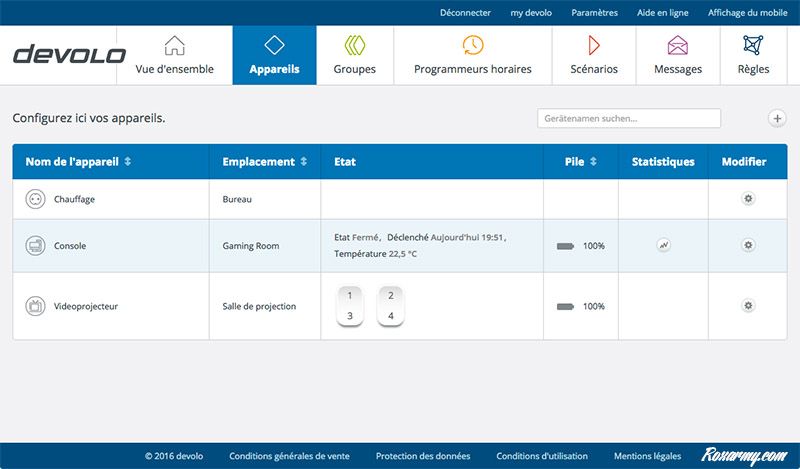Click the Déconnecter link
The image size is (800, 469).
point(465,13)
